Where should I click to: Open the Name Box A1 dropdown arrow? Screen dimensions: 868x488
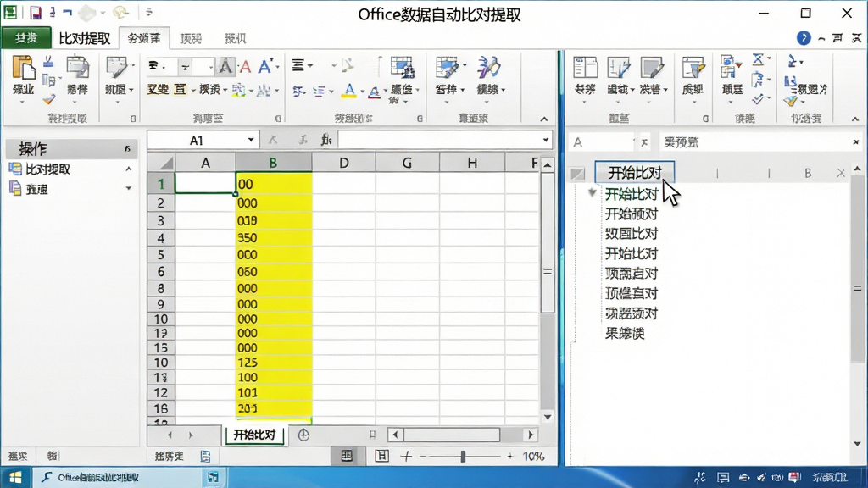251,140
